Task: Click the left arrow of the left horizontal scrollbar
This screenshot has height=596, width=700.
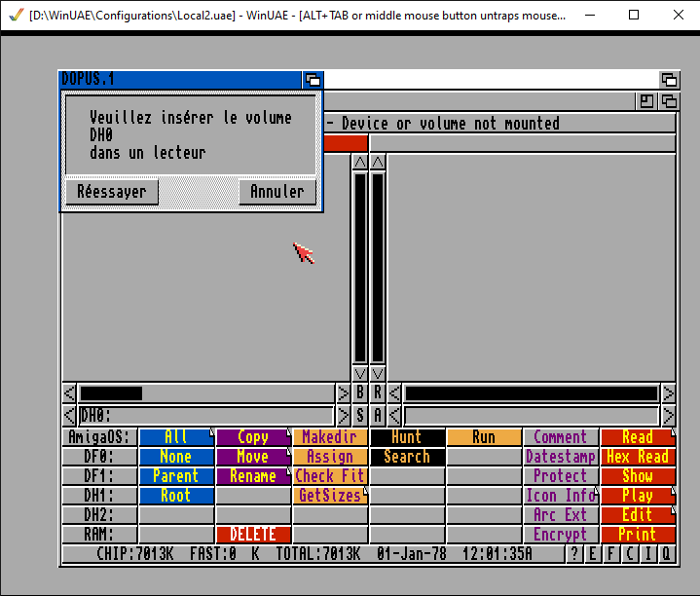Action: pyautogui.click(x=69, y=393)
